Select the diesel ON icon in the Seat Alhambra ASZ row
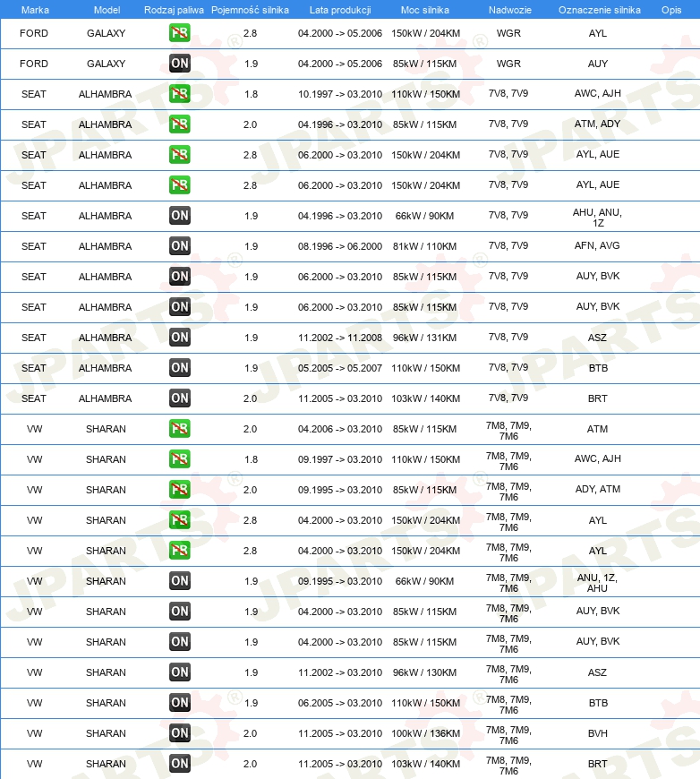The height and width of the screenshot is (779, 700). point(179,338)
